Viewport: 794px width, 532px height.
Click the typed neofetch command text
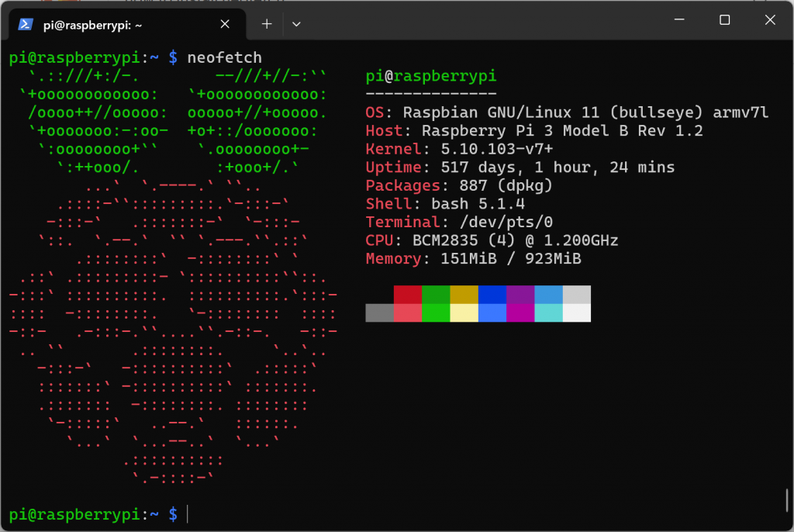click(x=225, y=57)
